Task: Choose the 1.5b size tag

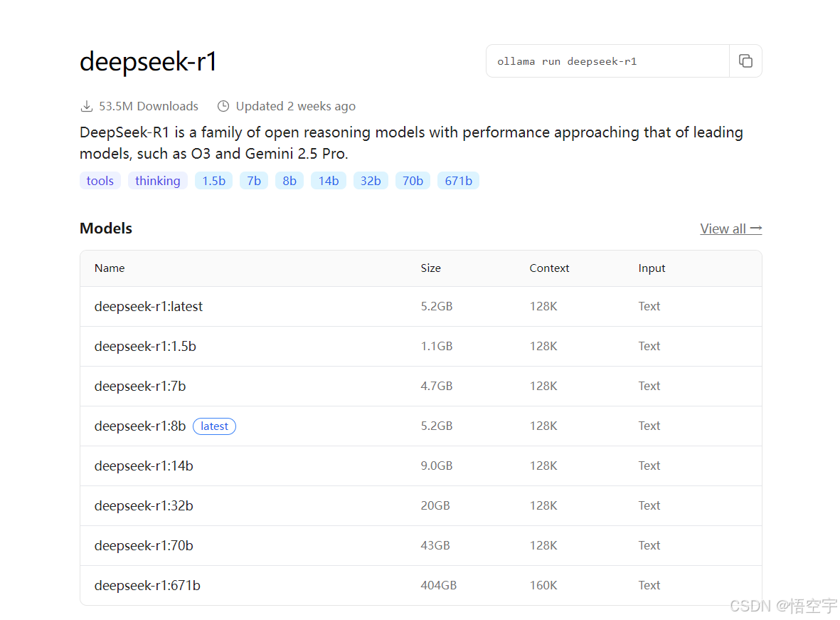Action: pyautogui.click(x=213, y=181)
